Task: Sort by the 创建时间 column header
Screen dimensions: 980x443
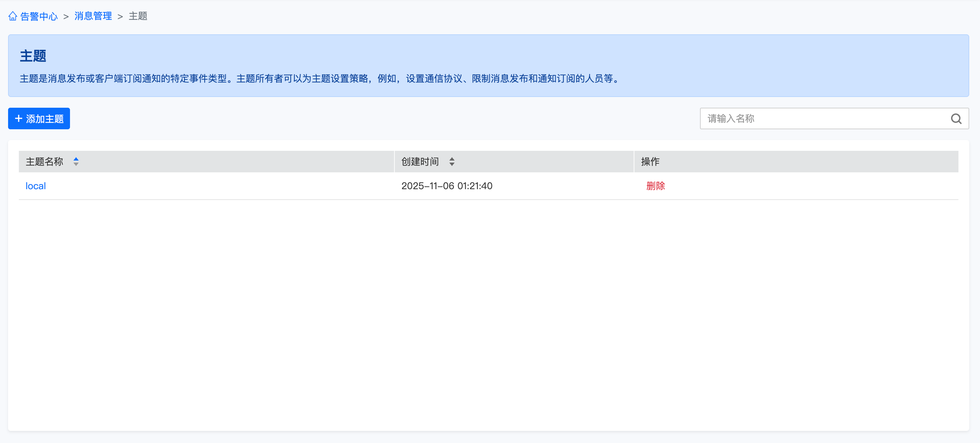Action: tap(420, 162)
